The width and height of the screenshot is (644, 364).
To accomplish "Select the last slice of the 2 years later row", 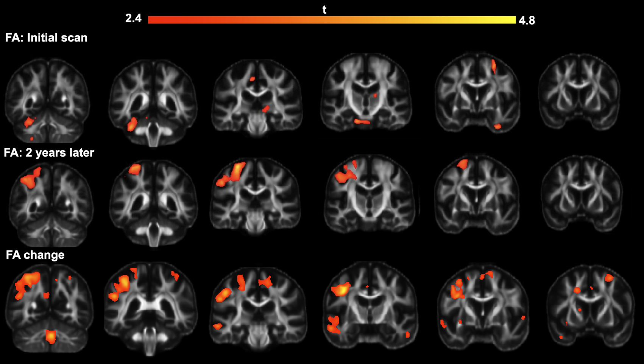I will click(582, 194).
